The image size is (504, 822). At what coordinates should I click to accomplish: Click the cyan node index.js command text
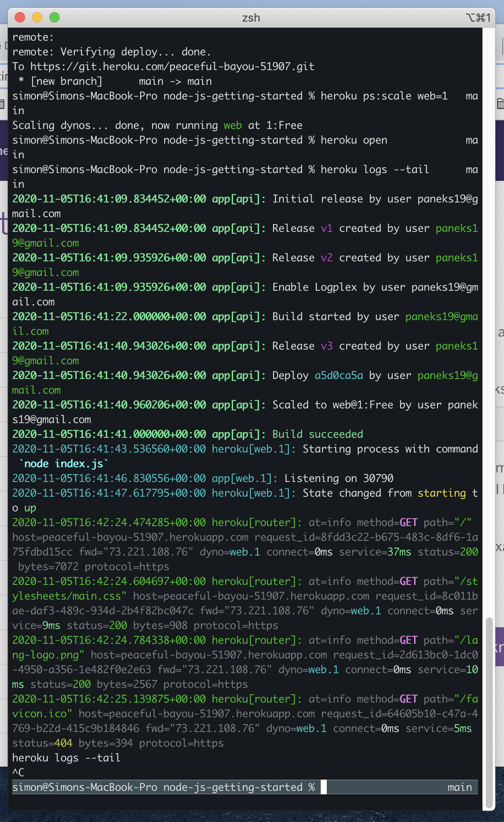tap(64, 464)
